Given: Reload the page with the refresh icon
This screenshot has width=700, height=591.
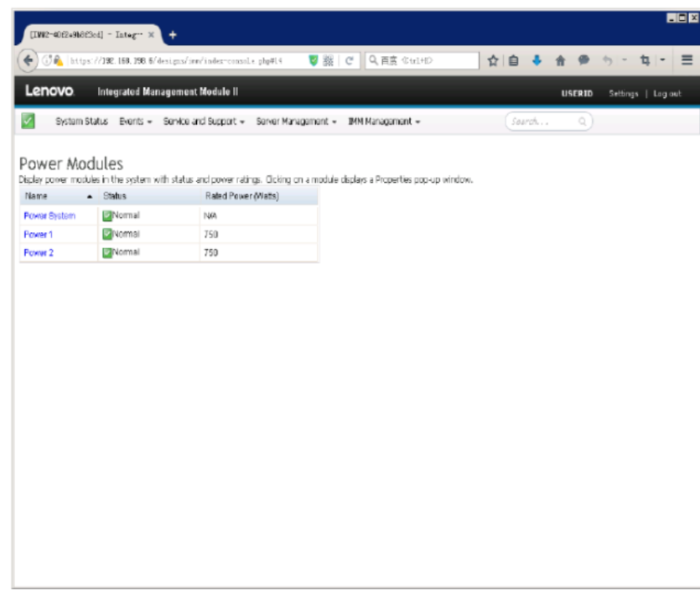Looking at the screenshot, I should 349,60.
